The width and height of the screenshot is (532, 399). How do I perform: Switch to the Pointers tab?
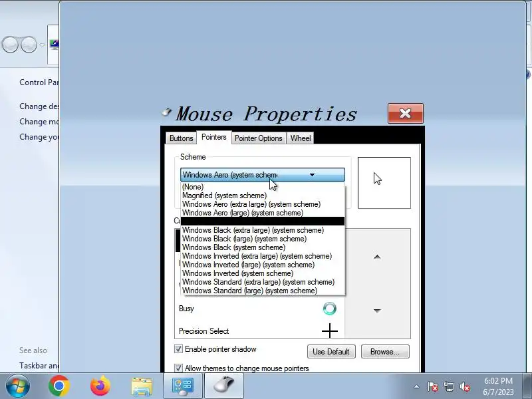[x=213, y=137]
